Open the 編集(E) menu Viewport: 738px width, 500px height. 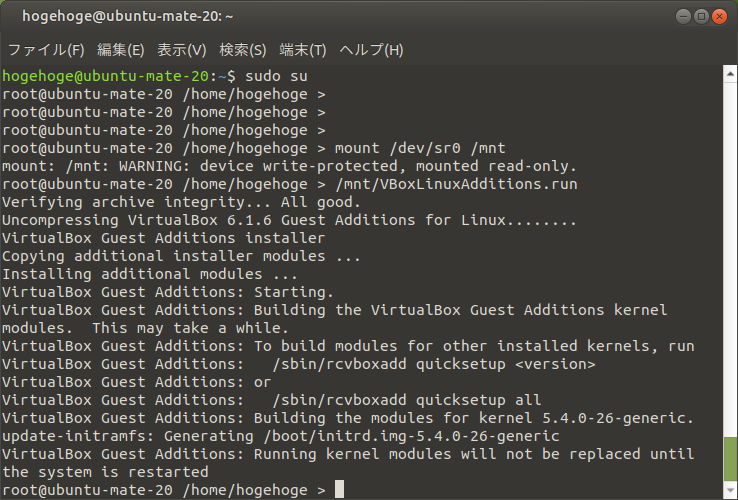(x=120, y=50)
